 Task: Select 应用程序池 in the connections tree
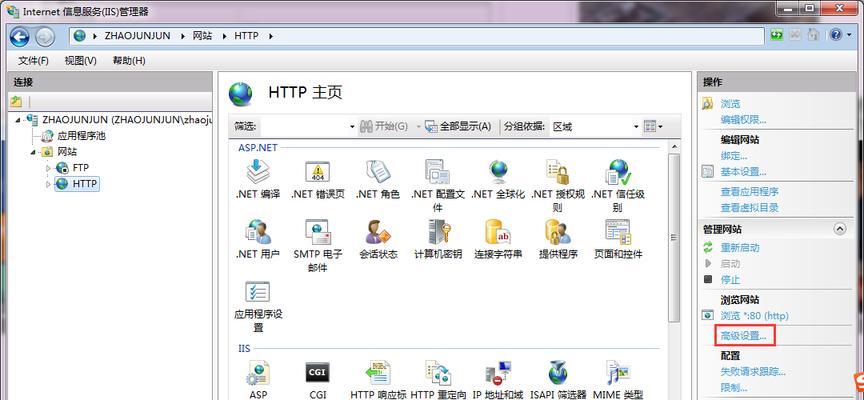coord(81,136)
